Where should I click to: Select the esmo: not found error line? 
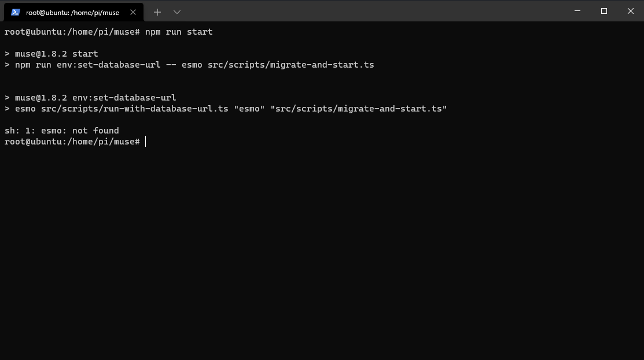click(x=62, y=131)
